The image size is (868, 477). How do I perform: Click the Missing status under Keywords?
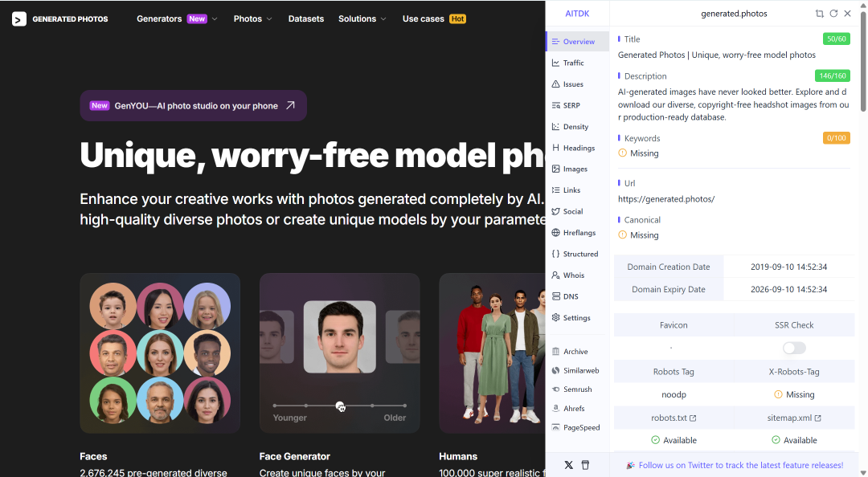point(638,153)
